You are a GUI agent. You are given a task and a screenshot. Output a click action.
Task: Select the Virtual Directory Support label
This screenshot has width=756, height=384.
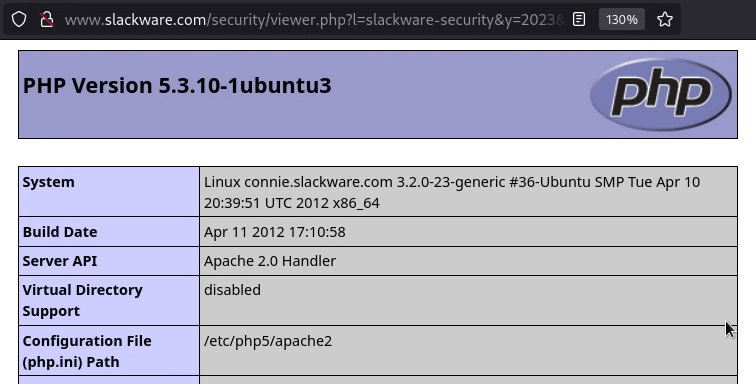coord(82,301)
